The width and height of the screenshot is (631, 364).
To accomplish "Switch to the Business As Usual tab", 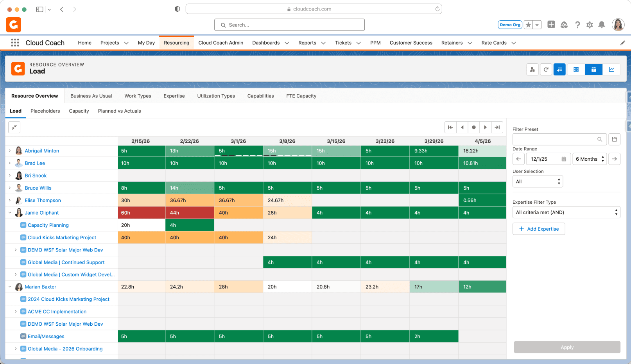I will (x=91, y=96).
